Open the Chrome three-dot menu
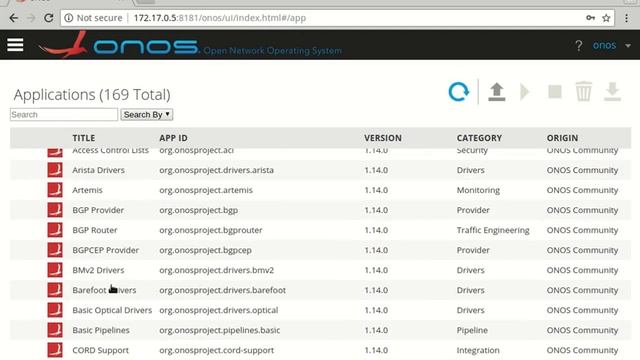 [x=627, y=18]
